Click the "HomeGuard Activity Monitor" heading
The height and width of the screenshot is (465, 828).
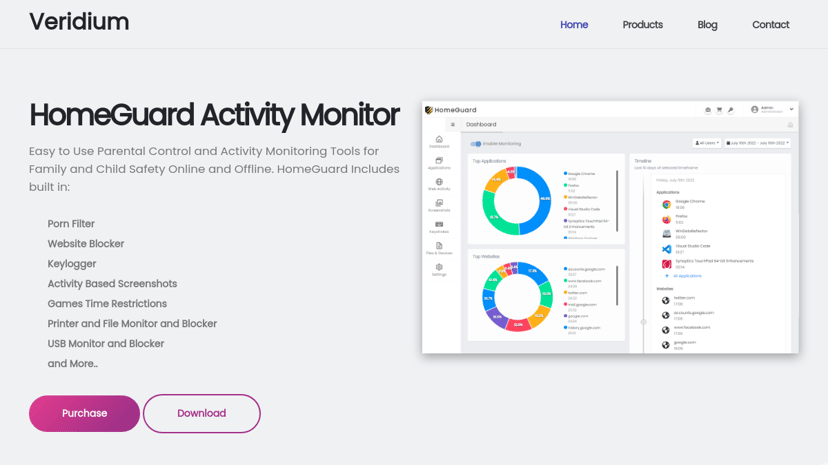tap(214, 115)
